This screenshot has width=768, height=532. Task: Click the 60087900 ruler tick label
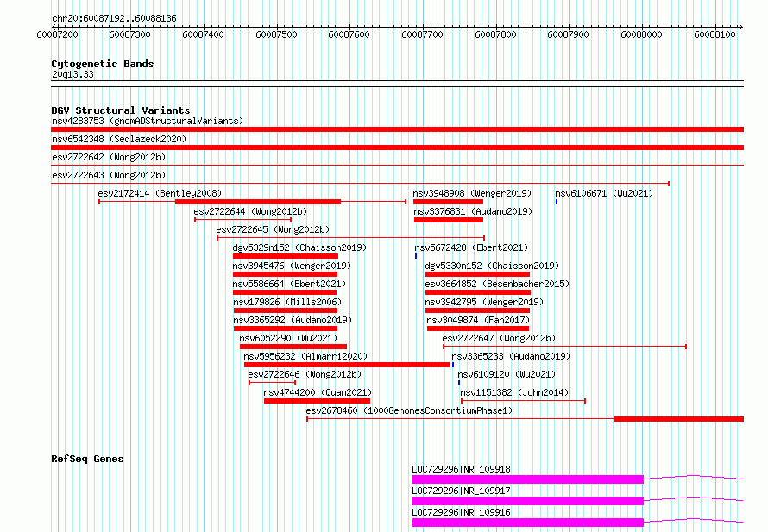(568, 34)
